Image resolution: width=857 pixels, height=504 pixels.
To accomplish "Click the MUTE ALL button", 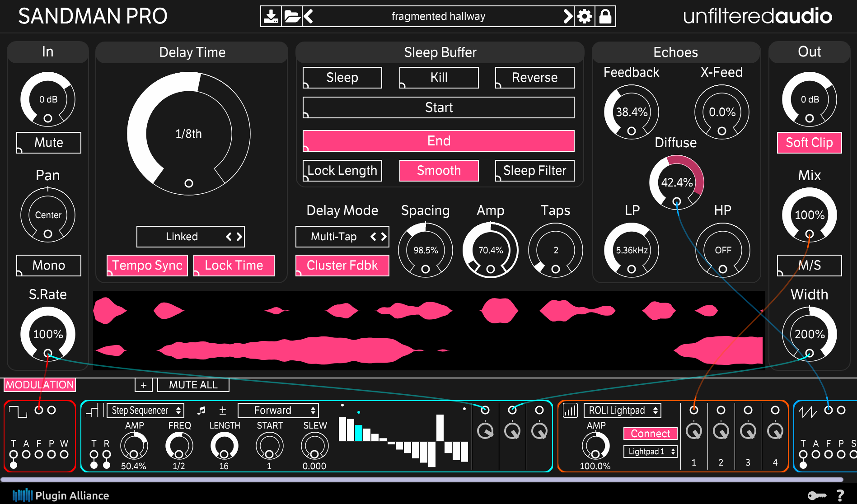I will [193, 385].
